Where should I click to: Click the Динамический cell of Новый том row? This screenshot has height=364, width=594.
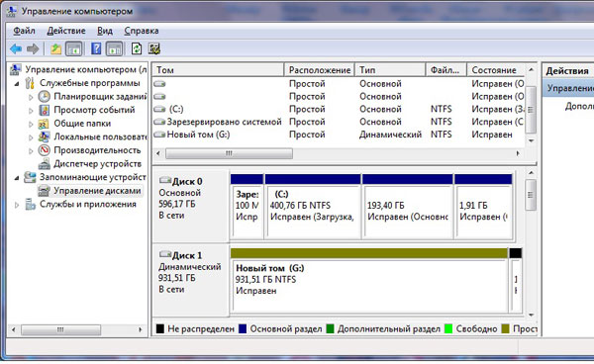click(x=391, y=135)
